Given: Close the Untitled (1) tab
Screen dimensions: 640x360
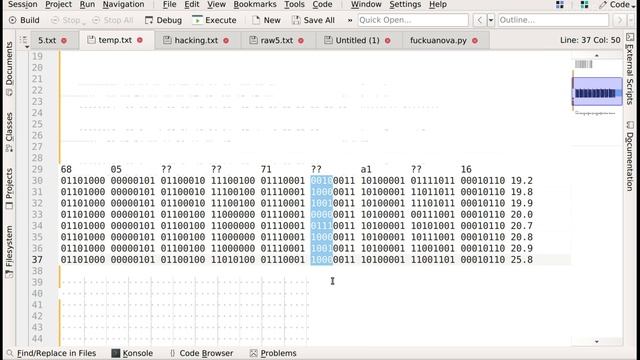Looking at the screenshot, I should coord(388,40).
